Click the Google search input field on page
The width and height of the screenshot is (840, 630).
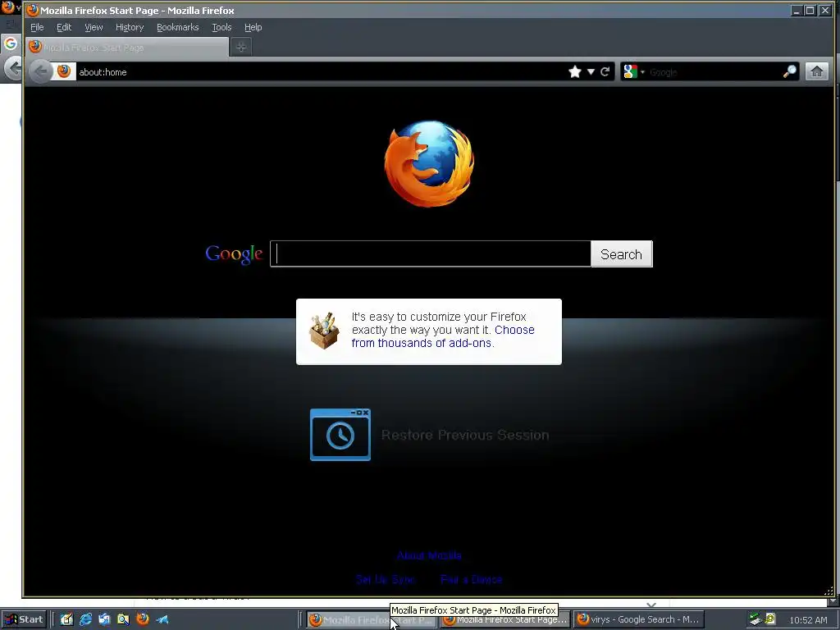[430, 254]
